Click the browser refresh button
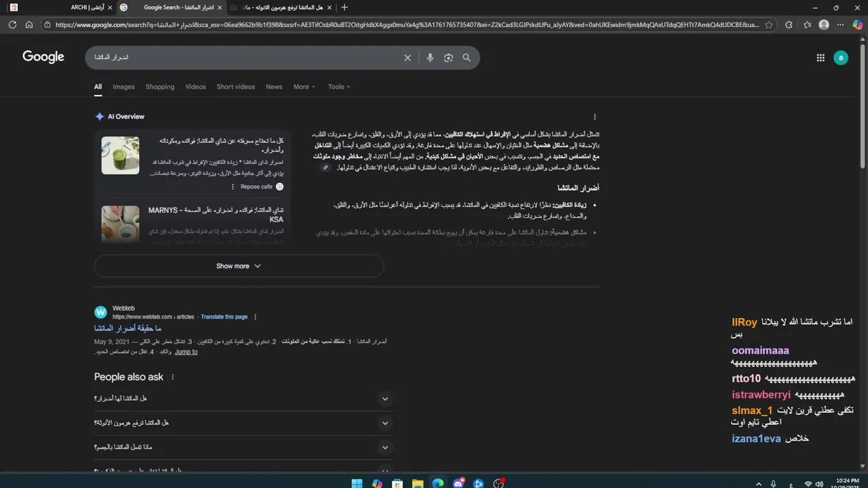This screenshot has width=868, height=488. (x=12, y=24)
